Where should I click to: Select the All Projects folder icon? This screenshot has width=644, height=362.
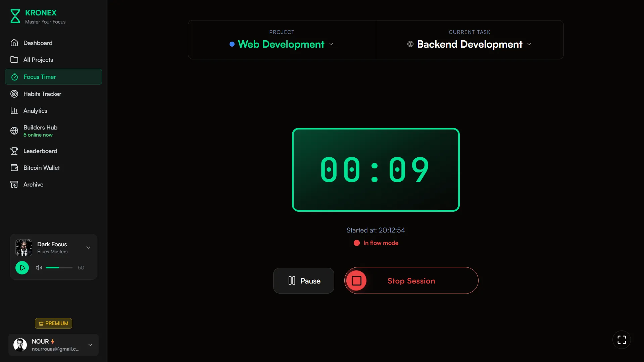click(x=15, y=60)
